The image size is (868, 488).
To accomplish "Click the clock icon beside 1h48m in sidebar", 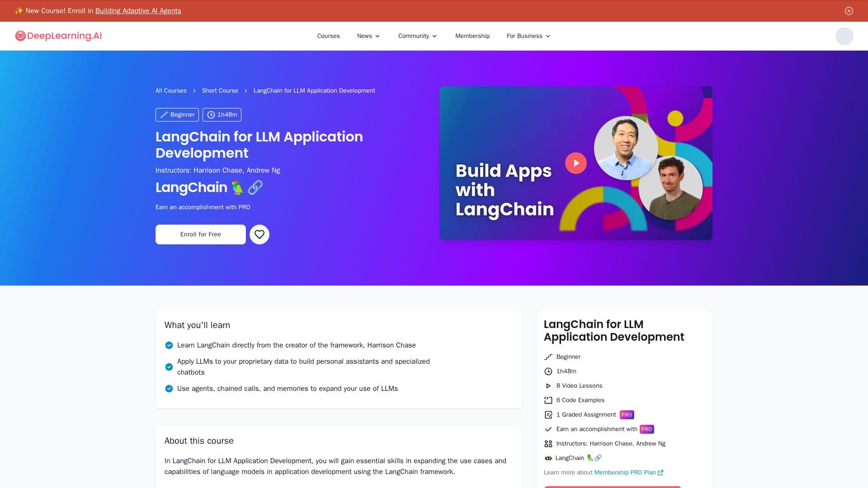I will [x=548, y=371].
